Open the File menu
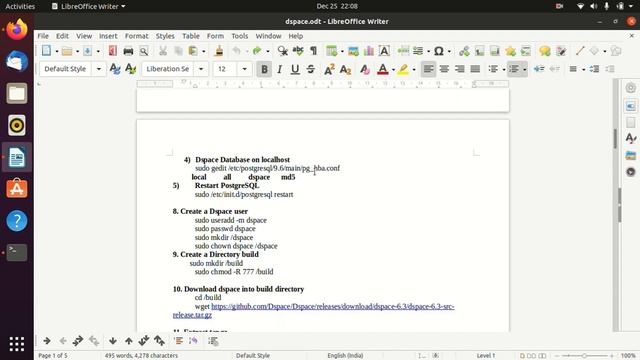The width and height of the screenshot is (640, 360). (x=43, y=36)
